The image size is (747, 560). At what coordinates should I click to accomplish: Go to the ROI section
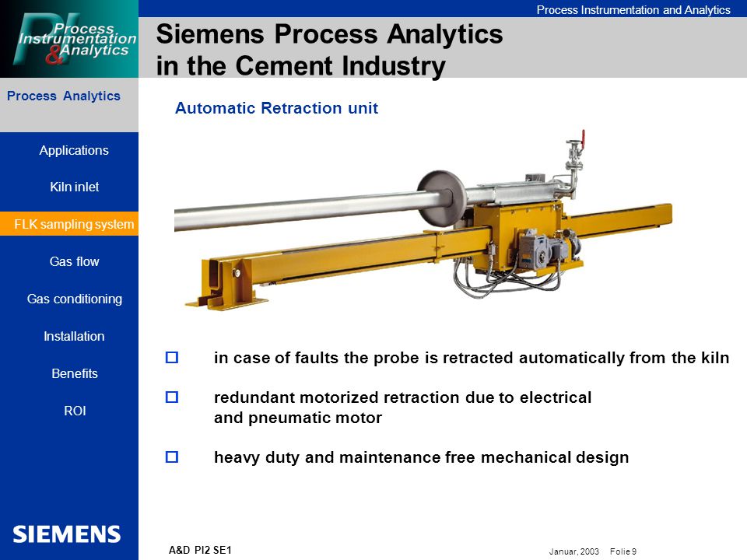coord(75,411)
